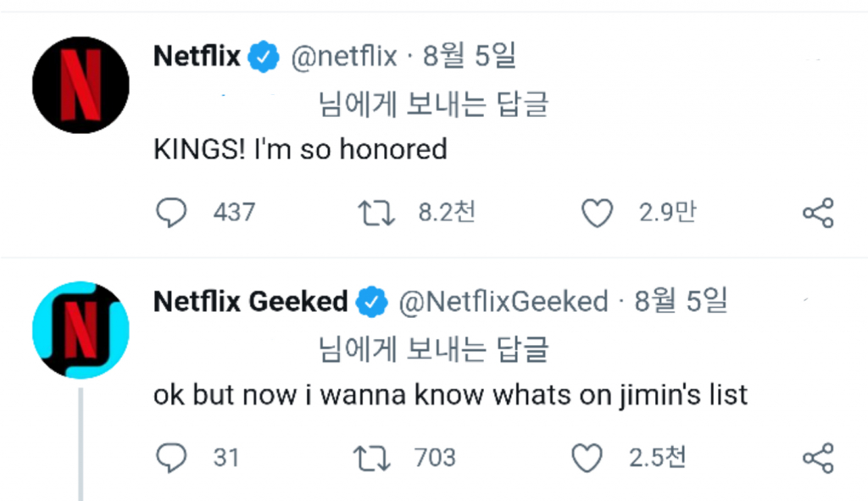This screenshot has width=868, height=501.
Task: Share the Netflix Geeked tweet
Action: tap(818, 459)
